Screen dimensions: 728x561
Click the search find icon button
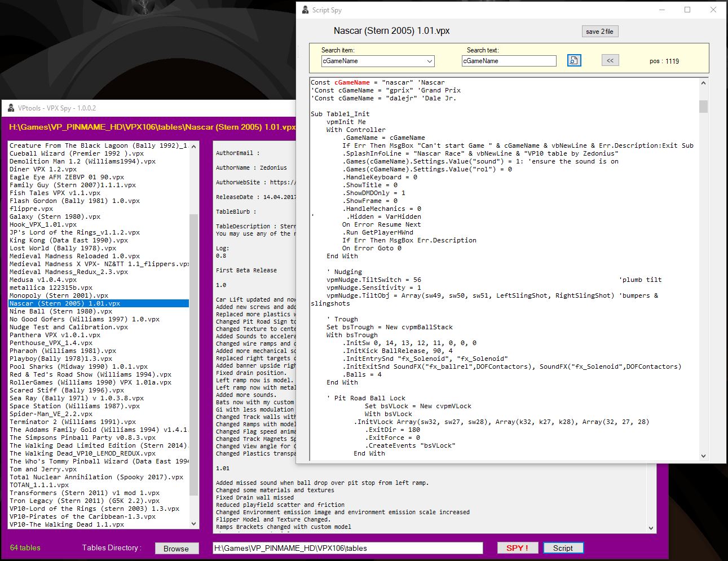pos(574,60)
